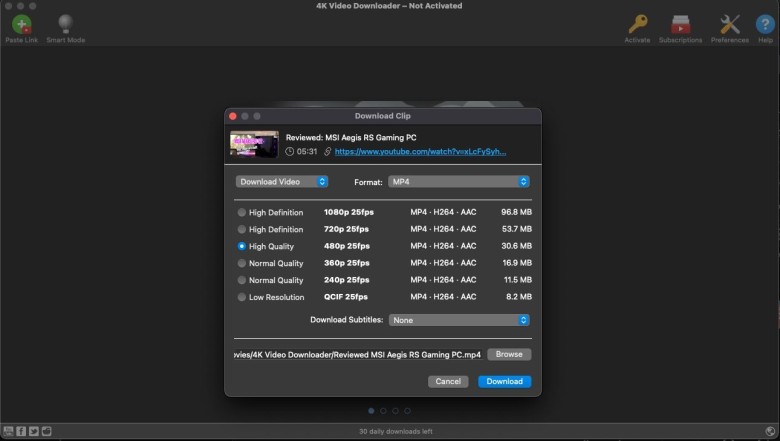Select the first (active) page dot

coord(371,411)
